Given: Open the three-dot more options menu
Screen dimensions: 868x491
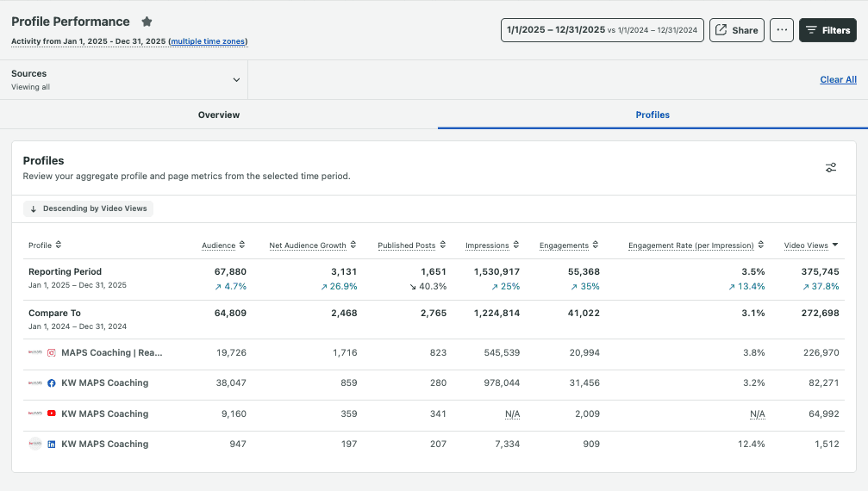Looking at the screenshot, I should pos(781,30).
